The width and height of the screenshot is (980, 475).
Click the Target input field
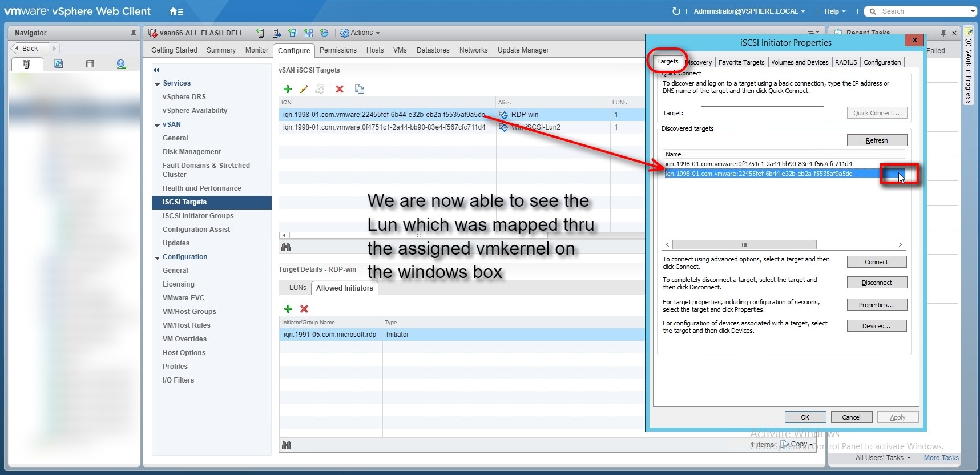pos(762,113)
